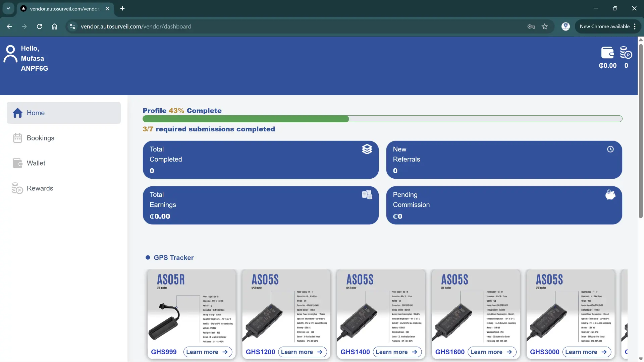The width and height of the screenshot is (644, 362).
Task: Select Home in the sidebar menu
Action: [64, 113]
